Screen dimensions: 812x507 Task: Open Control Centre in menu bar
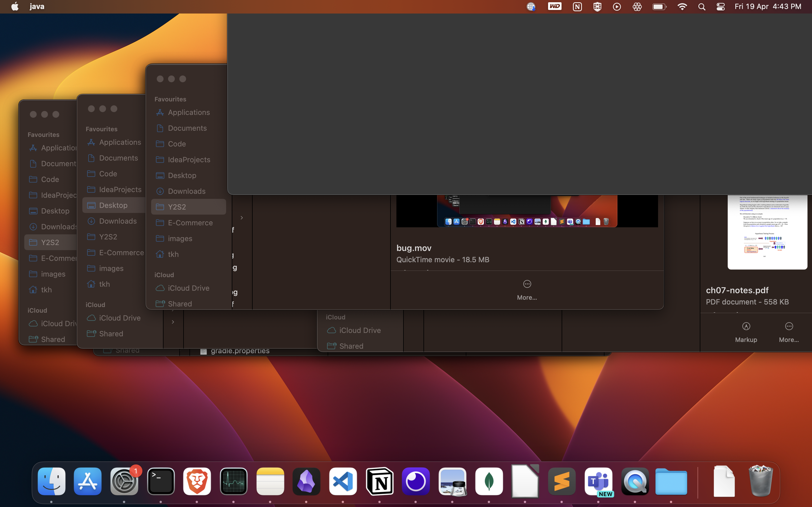720,7
